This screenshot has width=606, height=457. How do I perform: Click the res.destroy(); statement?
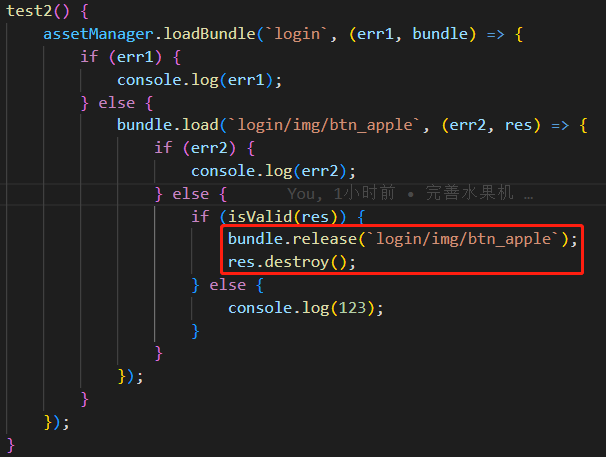coord(291,262)
